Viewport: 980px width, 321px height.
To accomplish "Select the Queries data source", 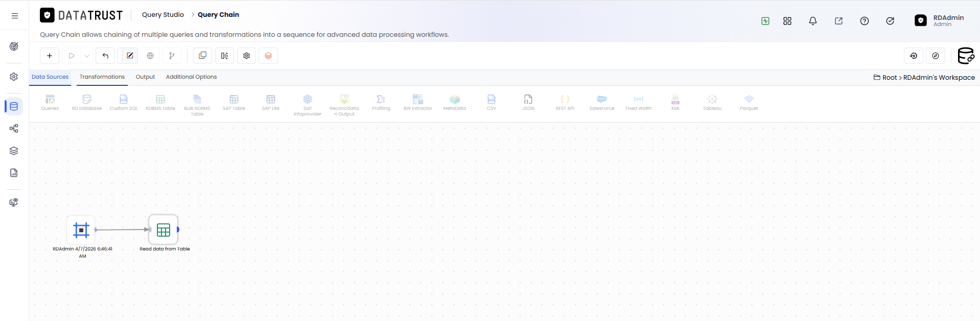I will (50, 102).
